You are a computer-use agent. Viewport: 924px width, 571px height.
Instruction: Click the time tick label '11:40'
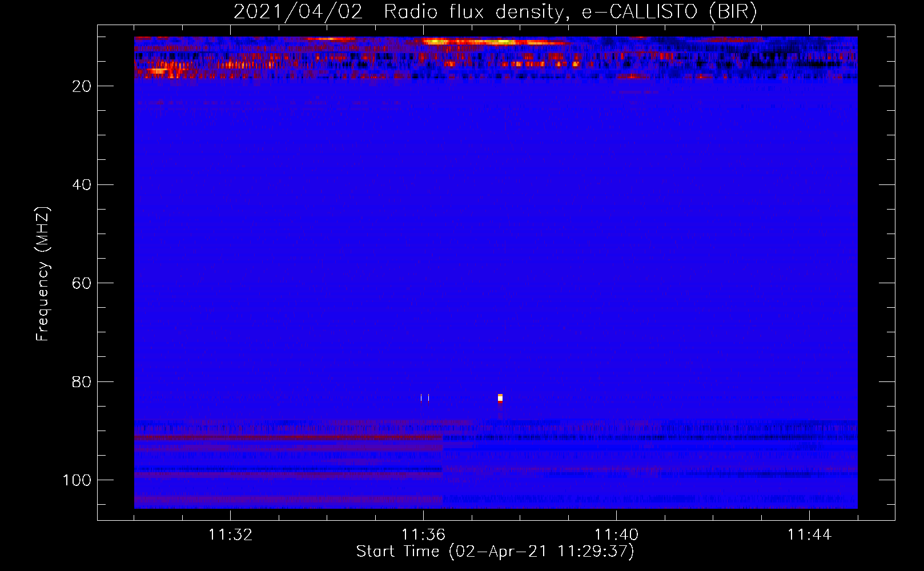coord(616,535)
